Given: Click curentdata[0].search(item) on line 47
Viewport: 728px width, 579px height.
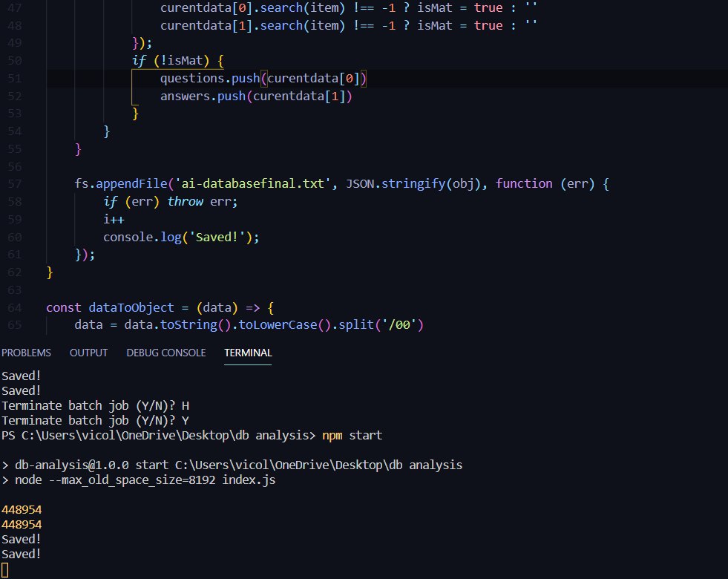Looking at the screenshot, I should point(252,8).
